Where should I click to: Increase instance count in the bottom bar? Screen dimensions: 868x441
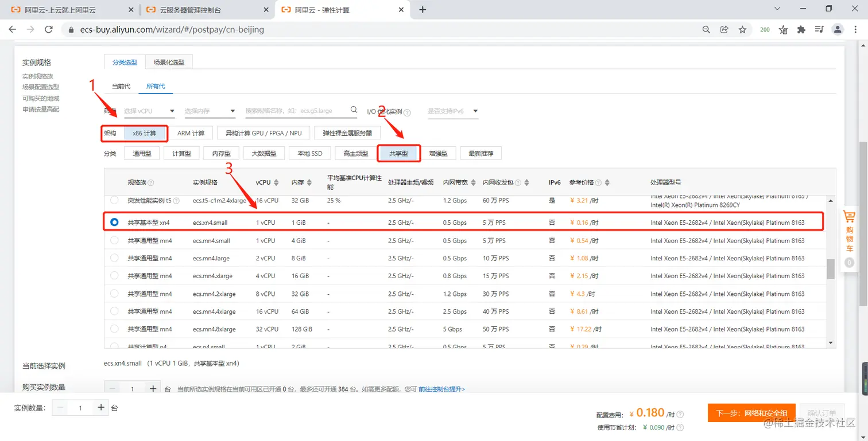(100, 408)
